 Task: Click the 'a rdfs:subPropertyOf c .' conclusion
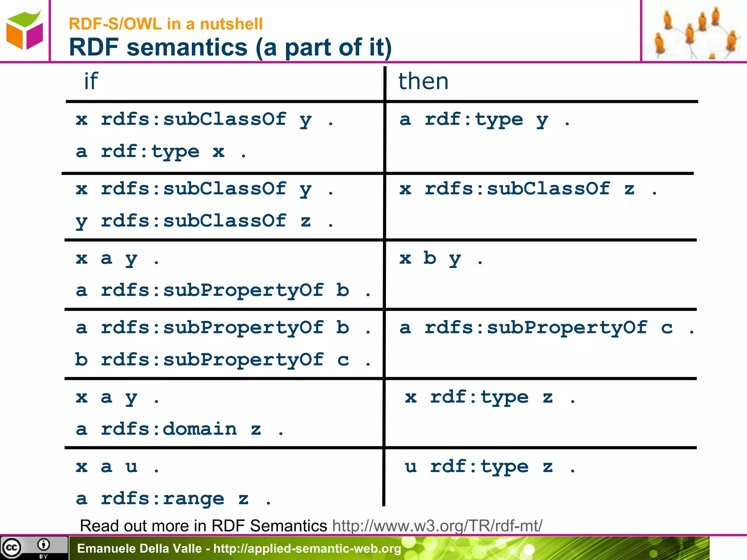point(546,328)
